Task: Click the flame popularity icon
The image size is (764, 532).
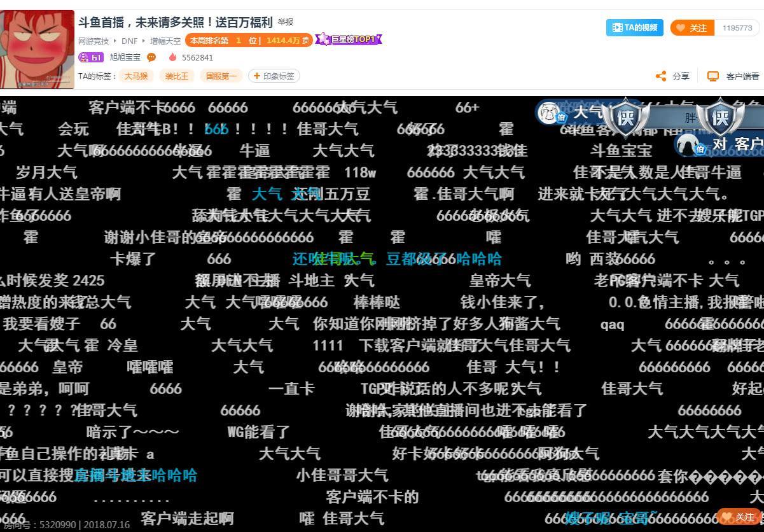Action: pos(172,57)
